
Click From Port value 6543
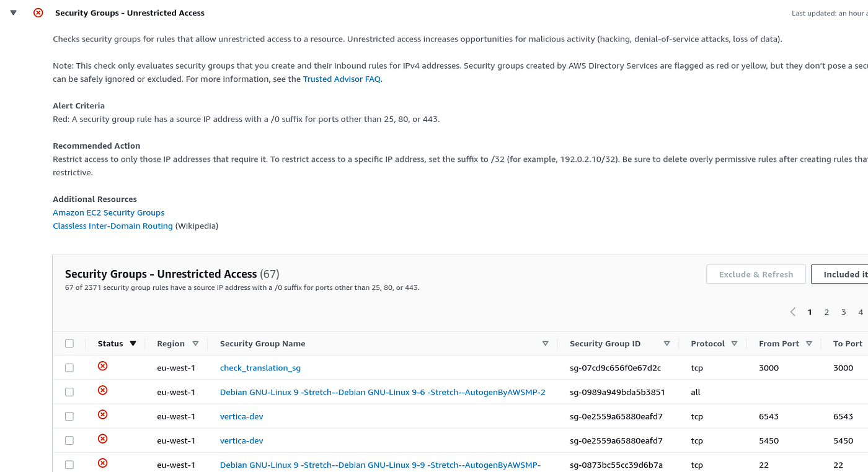coord(769,416)
